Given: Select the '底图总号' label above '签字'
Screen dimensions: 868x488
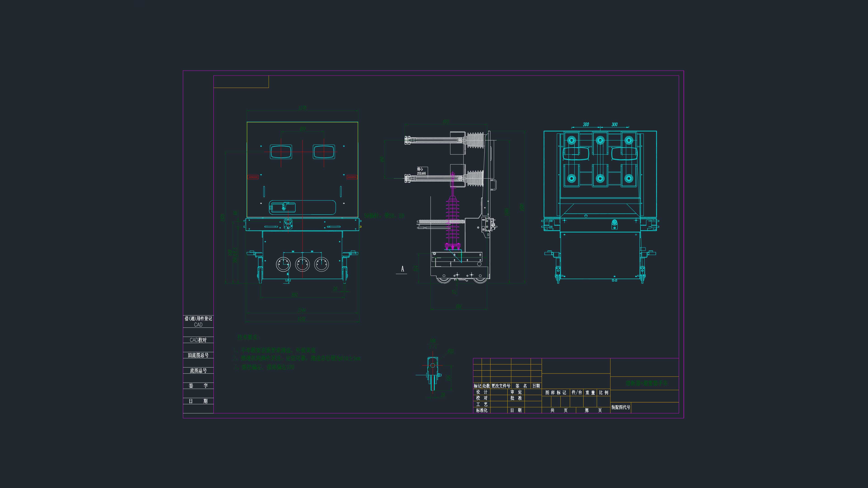Looking at the screenshot, I should click(198, 371).
